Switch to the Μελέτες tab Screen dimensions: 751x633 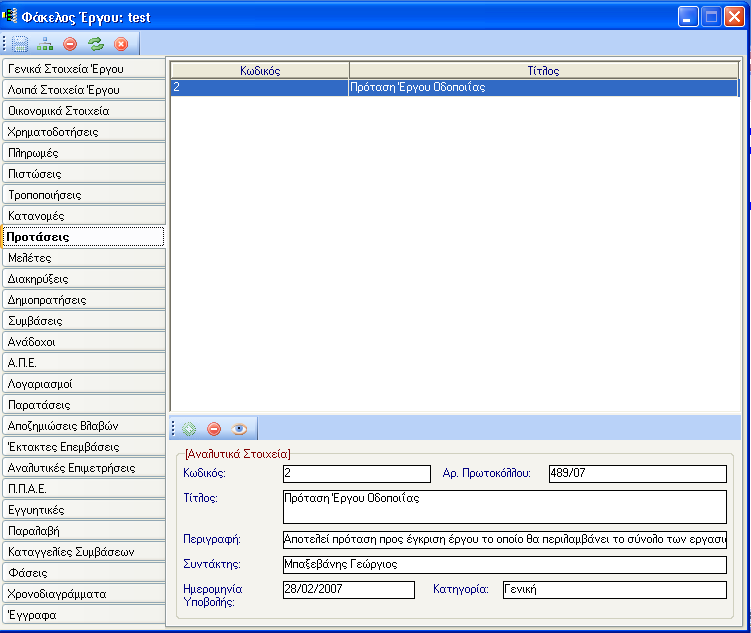84,258
